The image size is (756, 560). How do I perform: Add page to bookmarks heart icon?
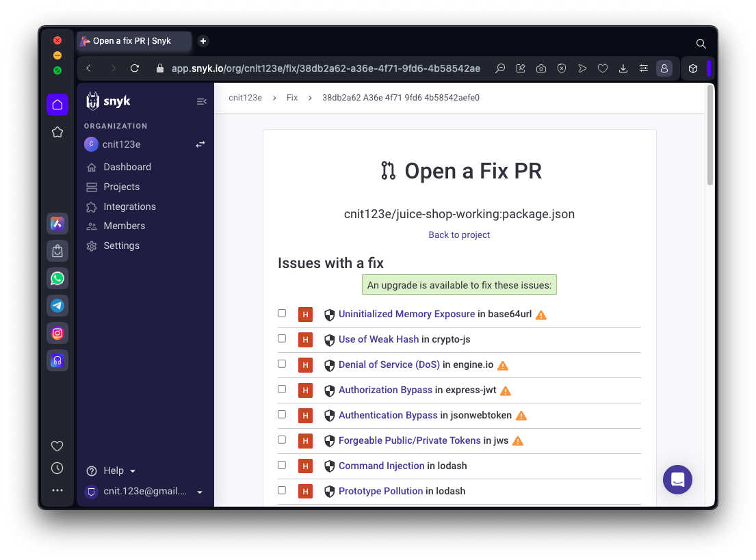pos(603,68)
